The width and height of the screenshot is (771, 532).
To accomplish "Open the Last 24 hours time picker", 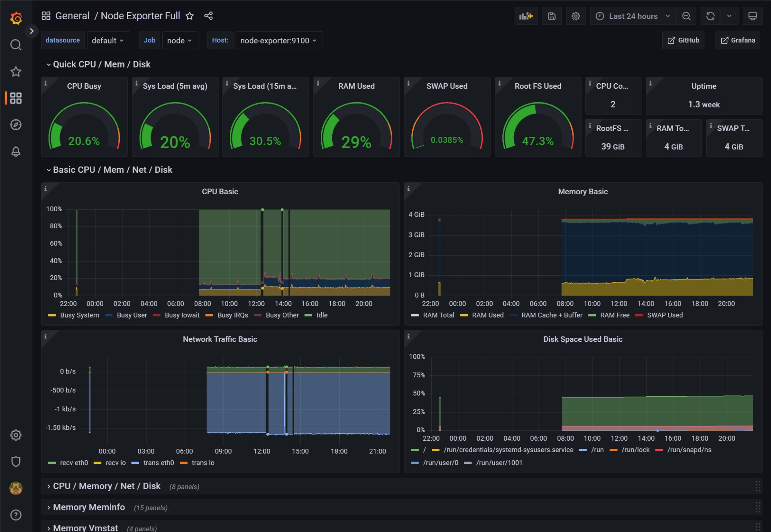I will tap(632, 16).
